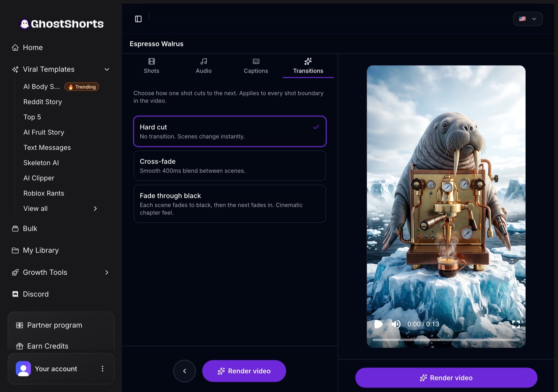Collapse the Viral Templates chevron
Viewport: 558px width, 392px height.
107,69
